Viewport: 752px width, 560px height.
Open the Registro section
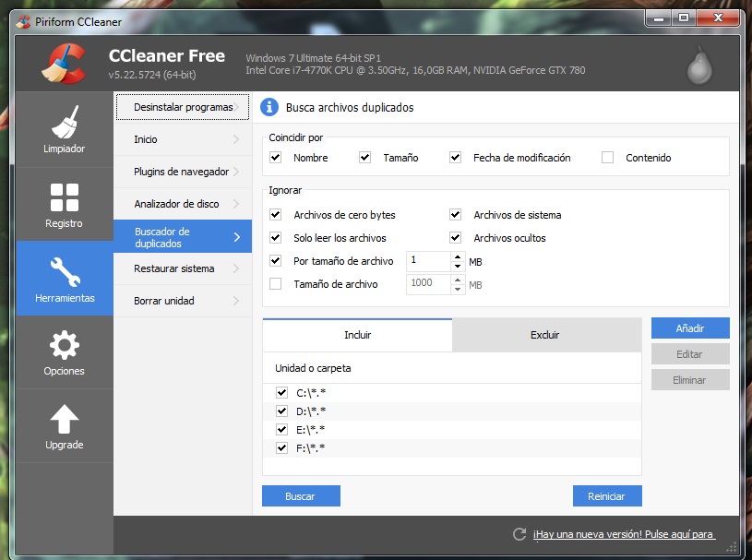click(65, 205)
